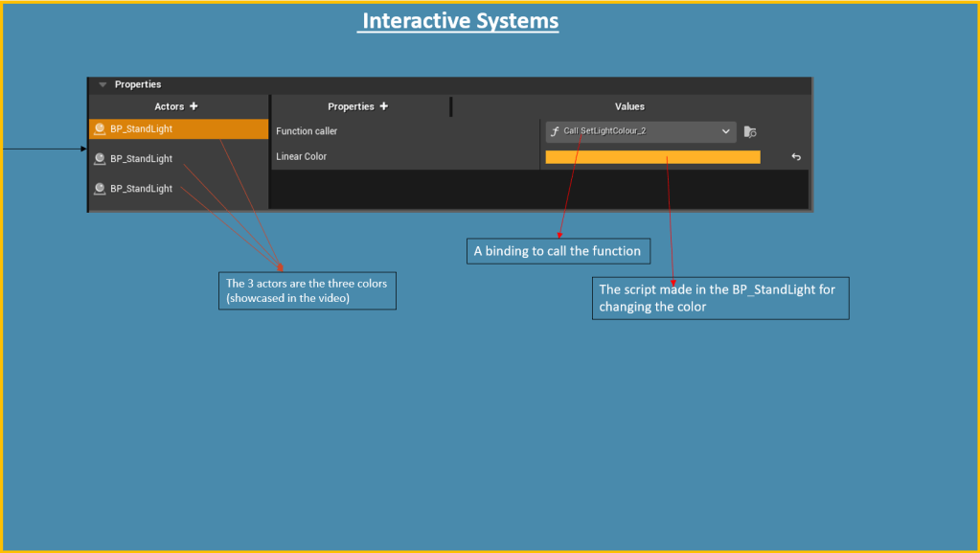This screenshot has height=553, width=980.
Task: Click the Interactive Systems title
Action: click(x=460, y=21)
